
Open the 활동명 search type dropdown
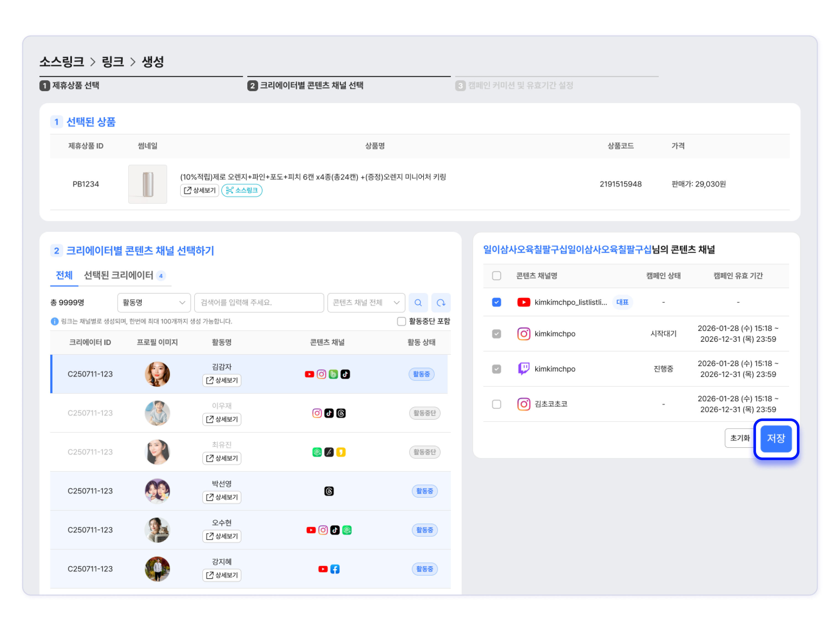tap(154, 303)
